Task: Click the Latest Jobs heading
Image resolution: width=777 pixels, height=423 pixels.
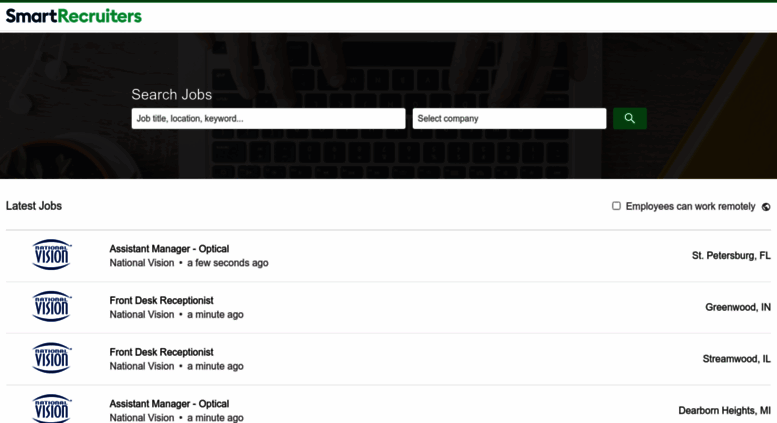Action: tap(34, 206)
